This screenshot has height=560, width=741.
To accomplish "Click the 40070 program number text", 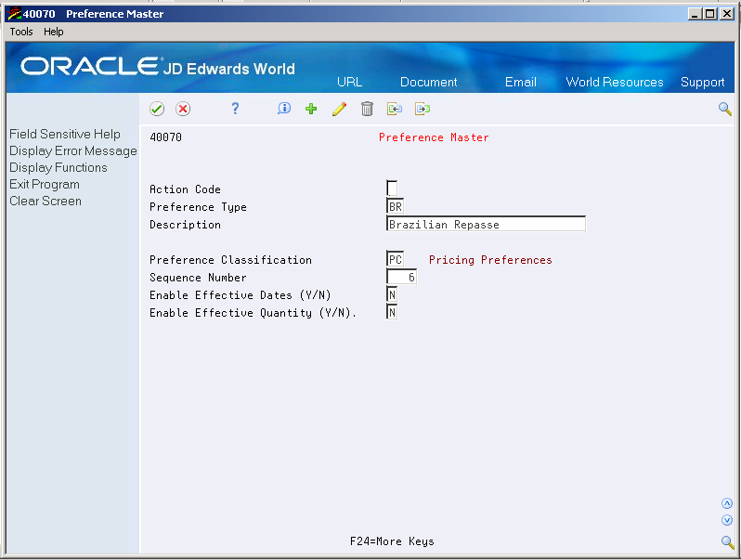I will click(165, 137).
